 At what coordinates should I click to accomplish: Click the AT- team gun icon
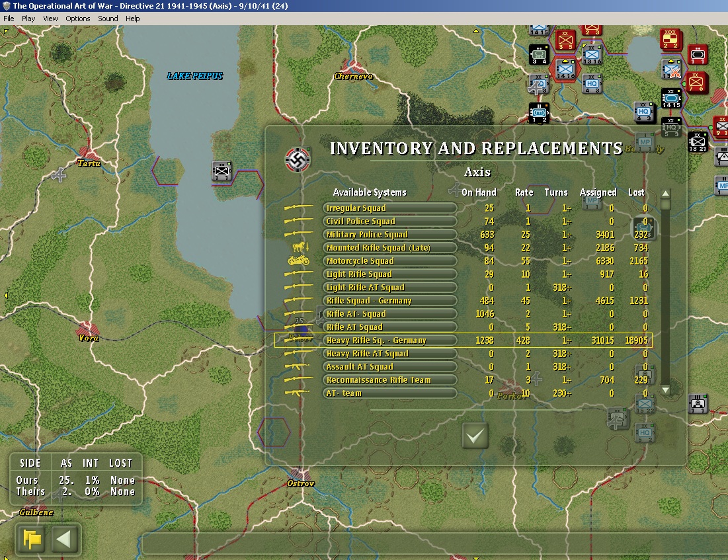point(297,393)
